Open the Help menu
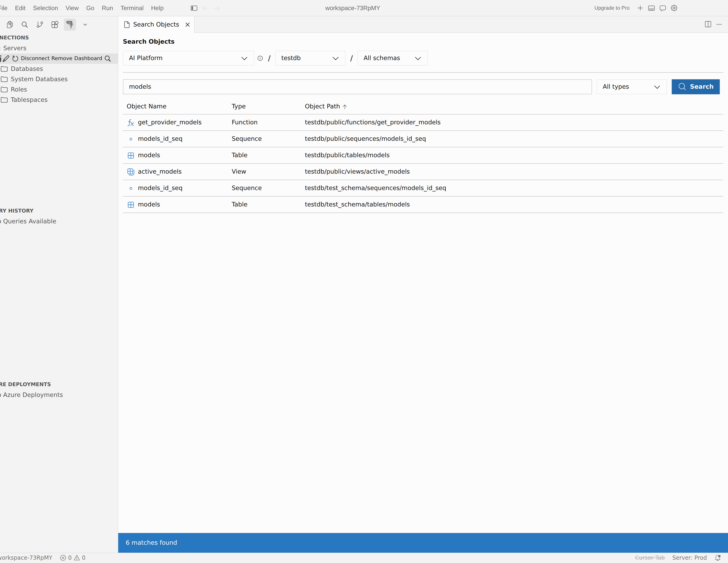 [x=157, y=8]
